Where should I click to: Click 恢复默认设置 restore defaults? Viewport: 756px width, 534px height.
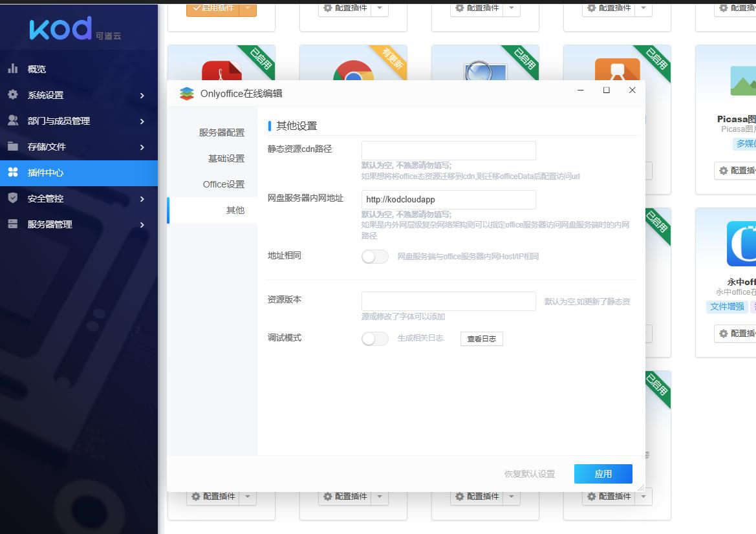(x=530, y=474)
